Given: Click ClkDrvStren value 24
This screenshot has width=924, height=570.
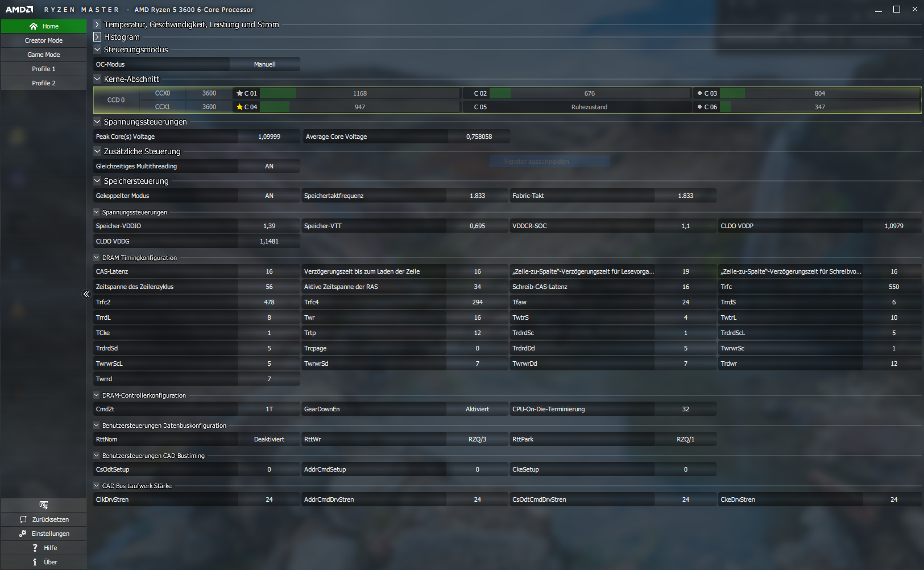Looking at the screenshot, I should 269,499.
